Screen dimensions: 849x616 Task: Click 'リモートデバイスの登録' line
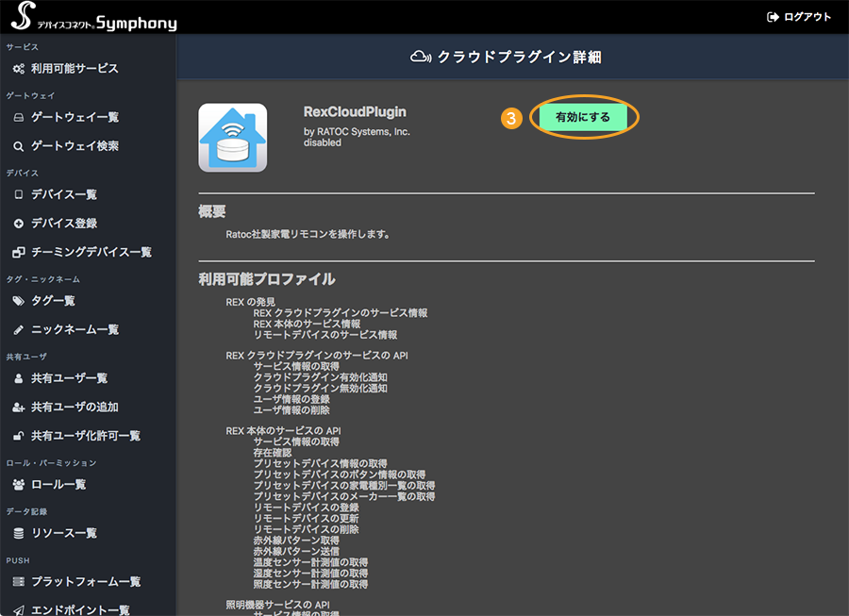tap(306, 508)
